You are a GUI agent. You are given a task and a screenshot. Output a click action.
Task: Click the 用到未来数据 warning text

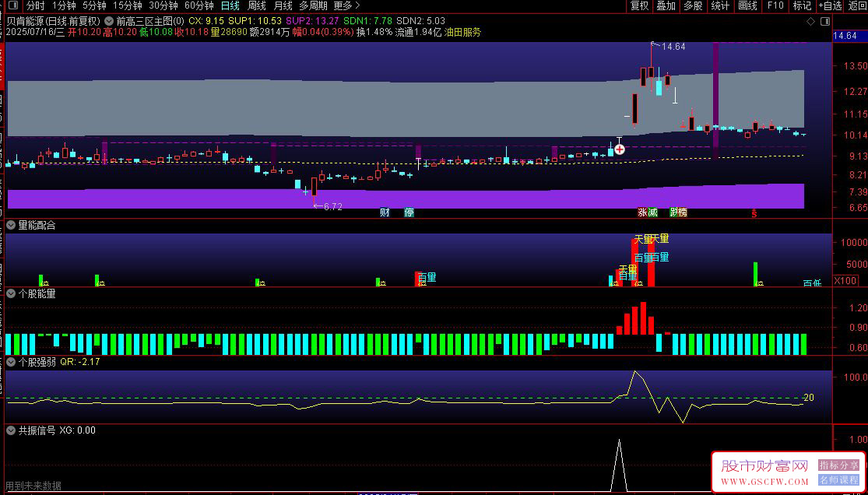click(33, 486)
